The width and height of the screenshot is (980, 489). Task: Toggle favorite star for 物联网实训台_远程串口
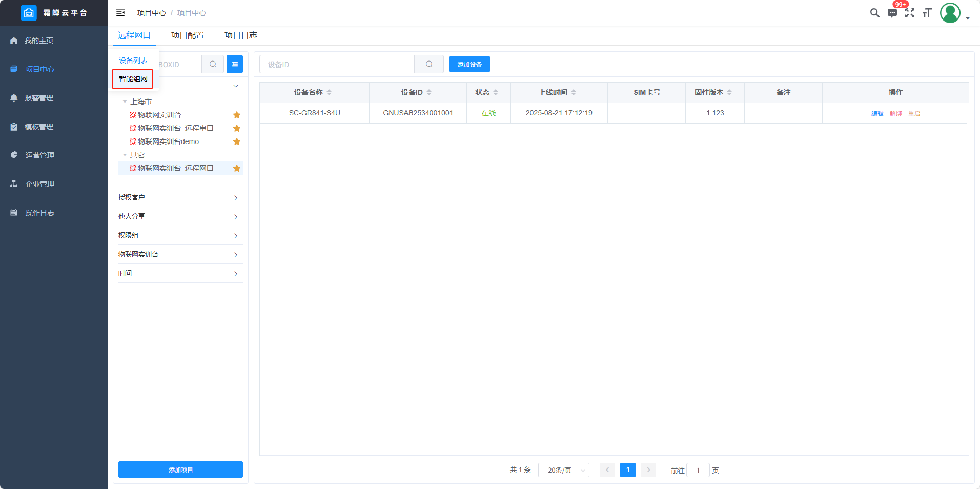click(x=237, y=128)
